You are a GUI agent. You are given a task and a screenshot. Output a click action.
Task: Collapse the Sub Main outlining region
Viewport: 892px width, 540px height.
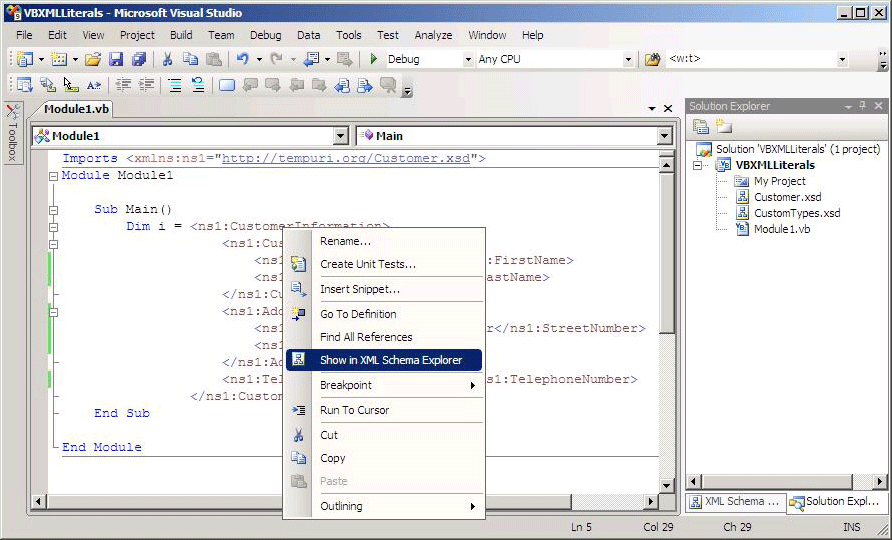pyautogui.click(x=54, y=210)
